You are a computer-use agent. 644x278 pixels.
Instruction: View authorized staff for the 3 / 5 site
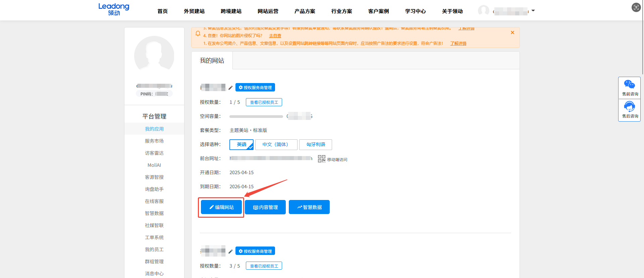pos(264,266)
